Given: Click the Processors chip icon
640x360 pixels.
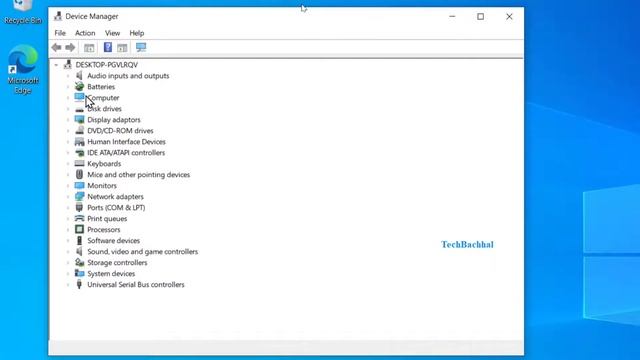Looking at the screenshot, I should (79, 230).
